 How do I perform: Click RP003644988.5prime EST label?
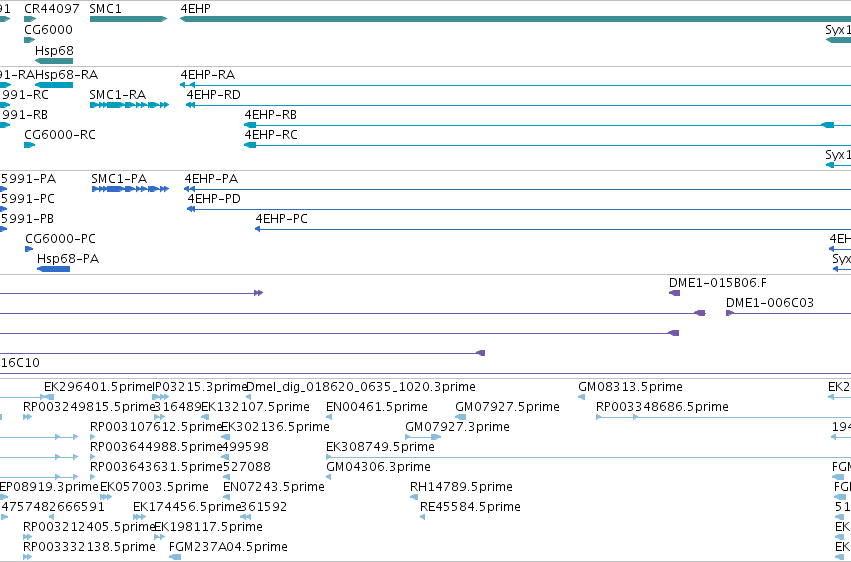[x=156, y=447]
